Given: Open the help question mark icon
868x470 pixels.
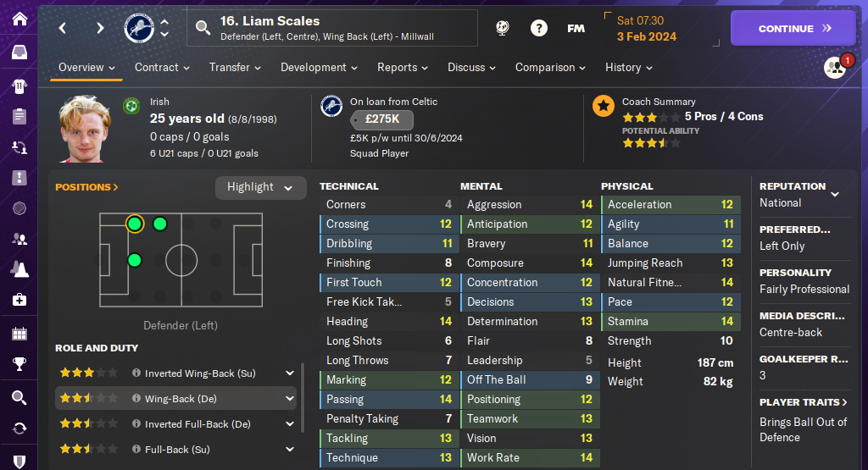Looking at the screenshot, I should point(539,28).
